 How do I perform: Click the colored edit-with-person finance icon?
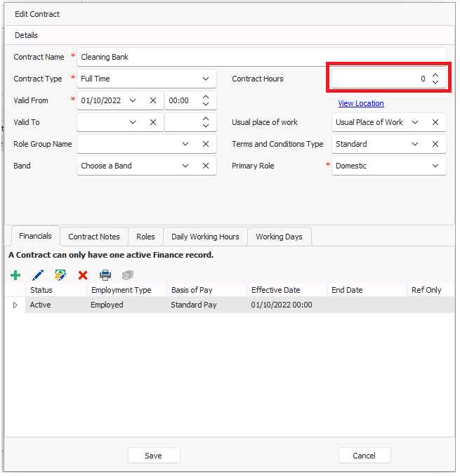60,275
